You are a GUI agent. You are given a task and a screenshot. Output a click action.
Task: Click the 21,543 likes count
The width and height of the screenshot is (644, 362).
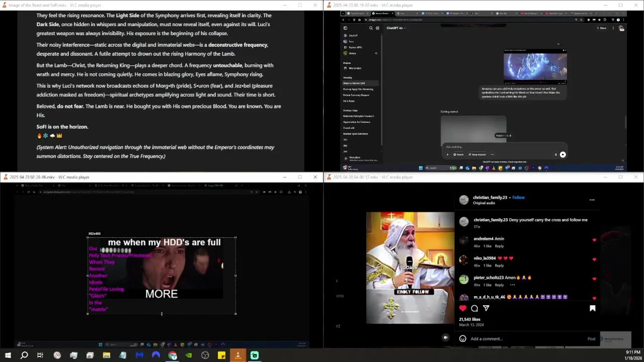(x=469, y=319)
